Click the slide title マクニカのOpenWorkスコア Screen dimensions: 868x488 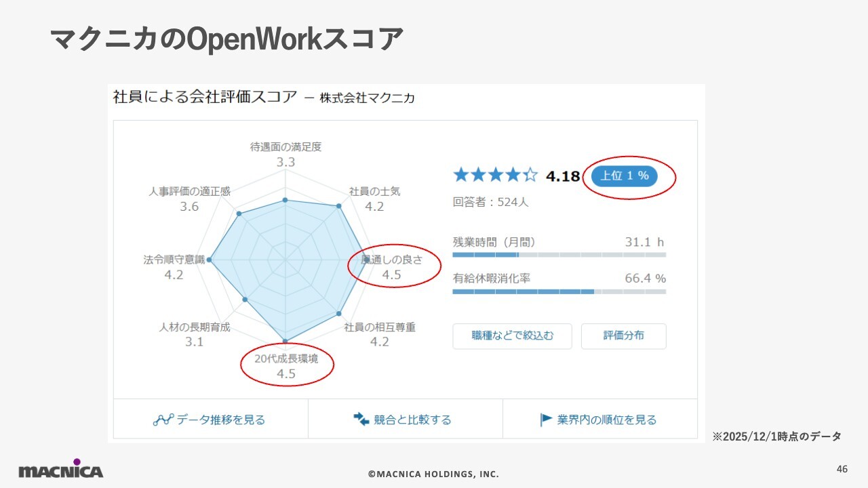click(226, 40)
